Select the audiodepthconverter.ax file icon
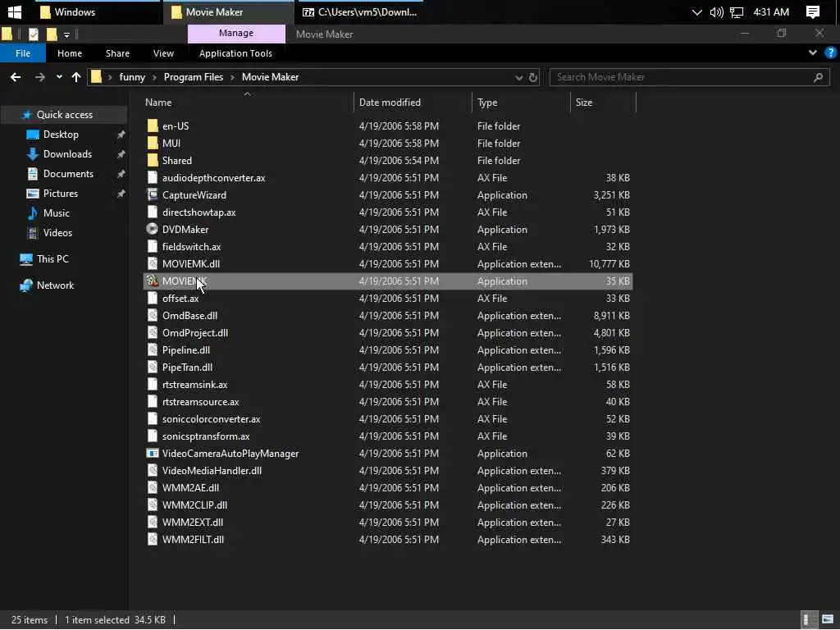Image resolution: width=840 pixels, height=630 pixels. pyautogui.click(x=153, y=177)
